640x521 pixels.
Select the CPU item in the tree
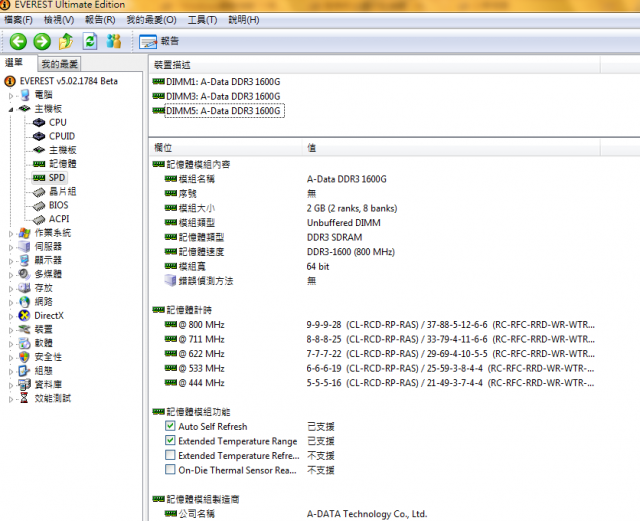click(x=58, y=122)
